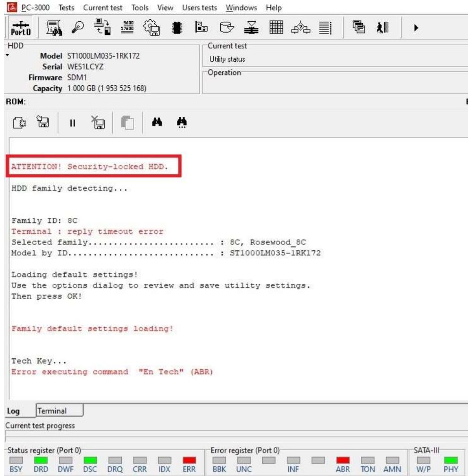Click the 'Error executing command' log line
This screenshot has height=476, width=468.
[x=112, y=372]
